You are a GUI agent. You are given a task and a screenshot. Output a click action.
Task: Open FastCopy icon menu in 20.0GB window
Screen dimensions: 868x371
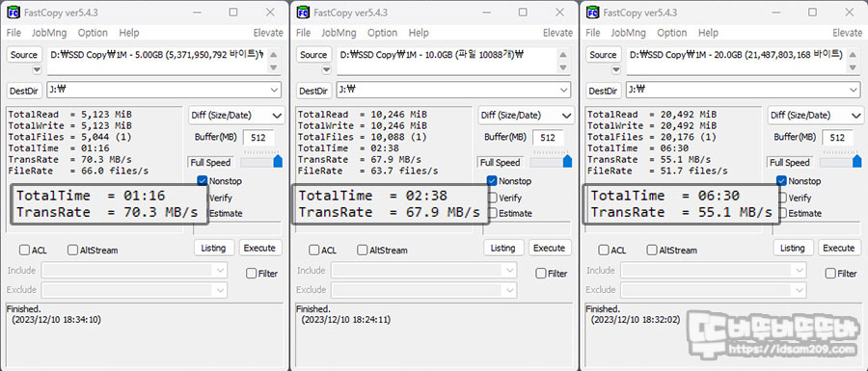[x=592, y=13]
